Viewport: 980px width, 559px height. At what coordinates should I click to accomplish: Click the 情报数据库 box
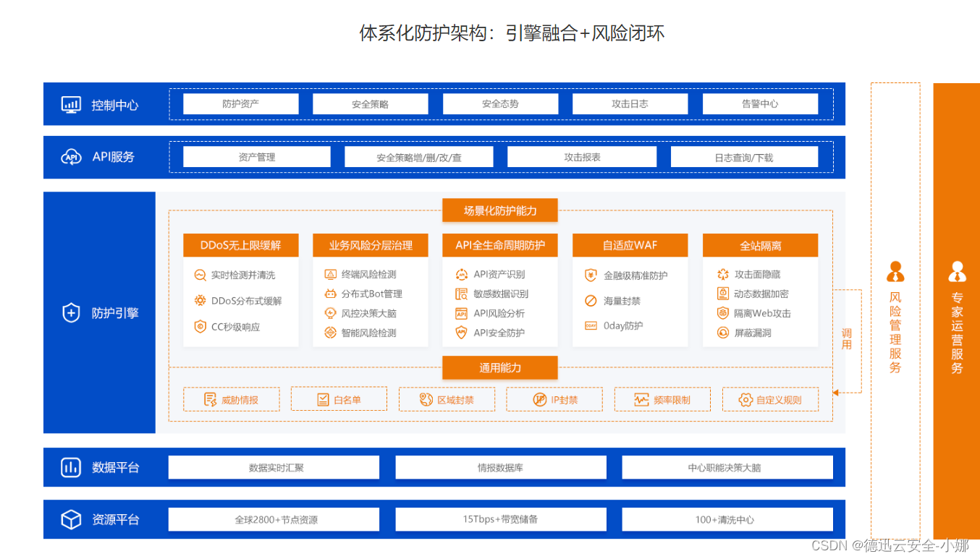coord(500,467)
